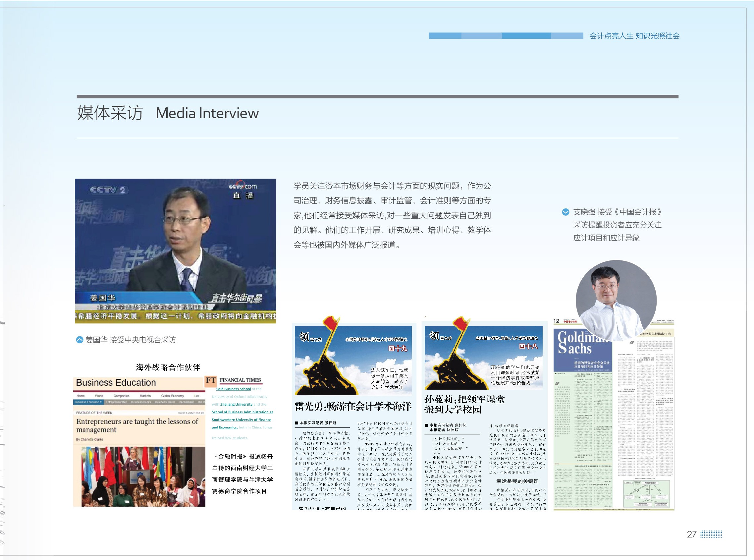The height and width of the screenshot is (560, 754).
Task: Open the photo of women with flags
Action: 143,476
